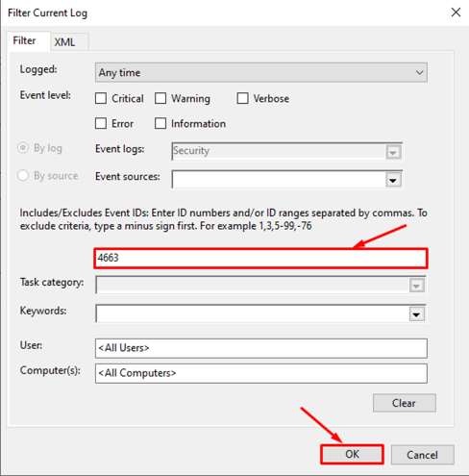Toggle the Information checkbox

point(160,123)
